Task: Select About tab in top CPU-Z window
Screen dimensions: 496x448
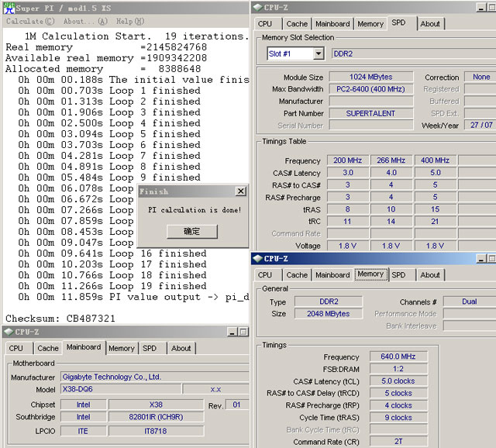Action: click(x=430, y=24)
